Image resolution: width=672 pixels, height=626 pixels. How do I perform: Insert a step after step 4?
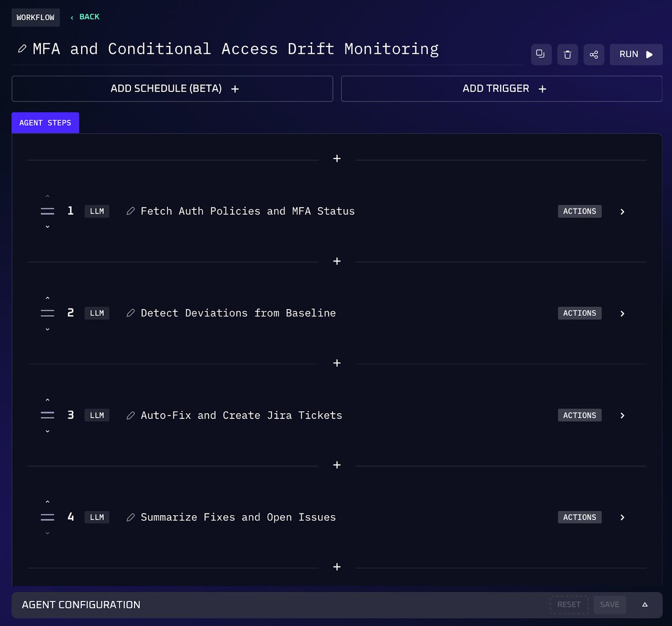337,567
